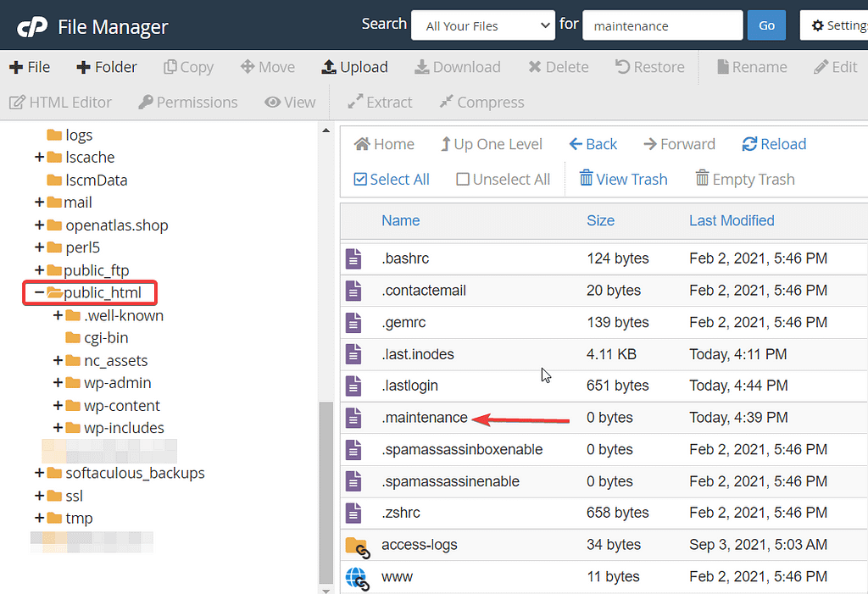Open View Trash

tap(623, 179)
